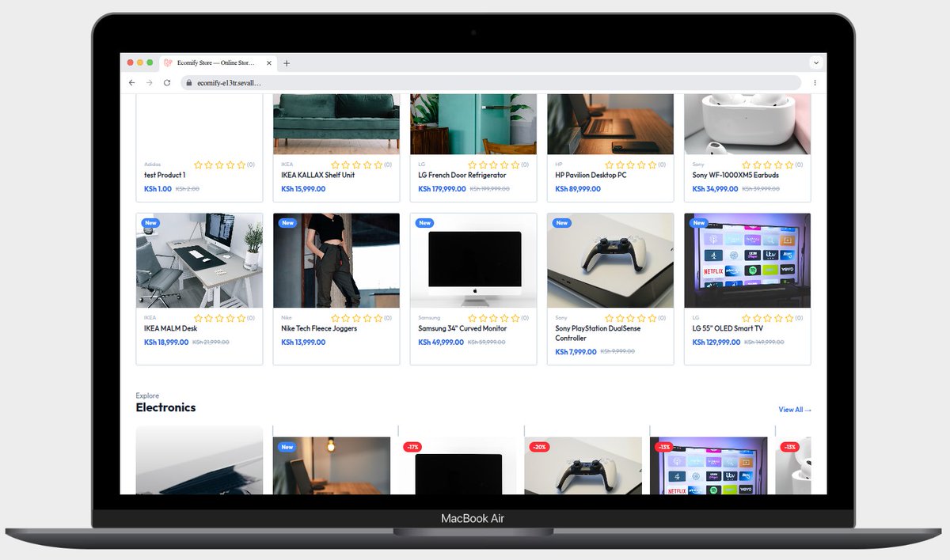Click the browser forward arrow
This screenshot has height=560, width=950.
coord(150,82)
